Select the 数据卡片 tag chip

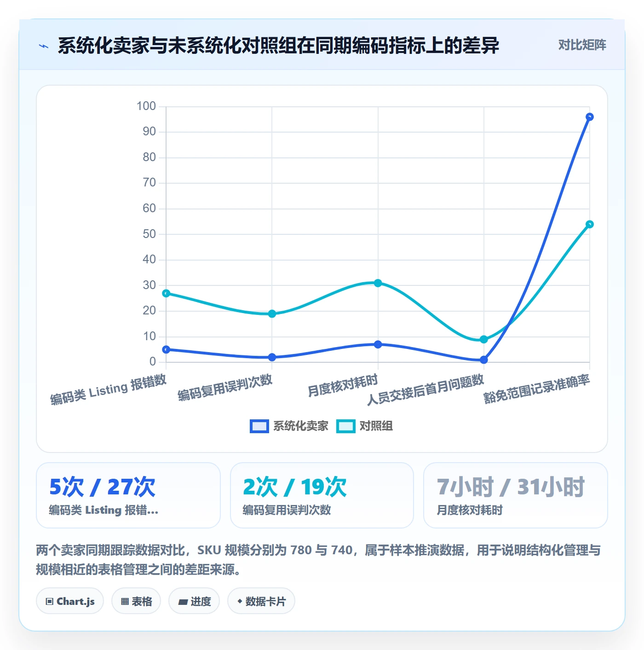click(x=261, y=601)
